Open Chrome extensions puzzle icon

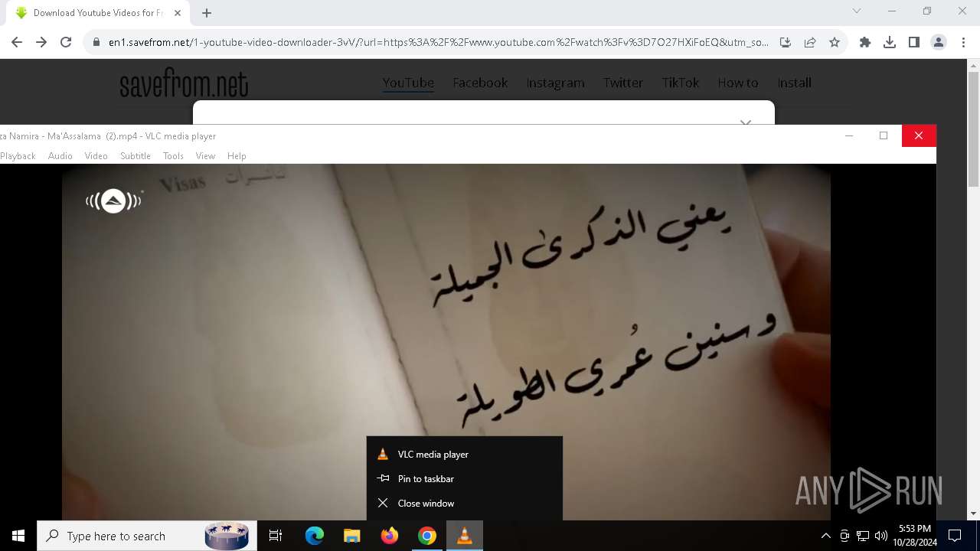(x=865, y=42)
